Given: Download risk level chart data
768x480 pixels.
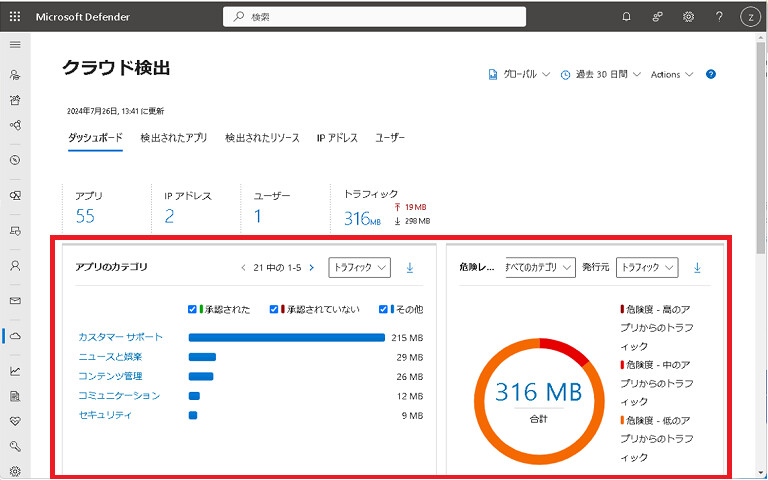Looking at the screenshot, I should (697, 268).
